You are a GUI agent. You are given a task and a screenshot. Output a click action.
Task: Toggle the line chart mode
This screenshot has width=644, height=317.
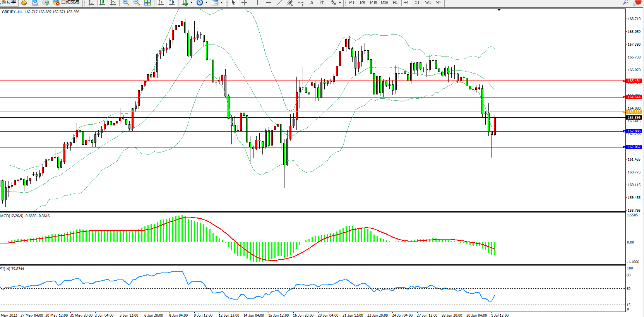113,3
